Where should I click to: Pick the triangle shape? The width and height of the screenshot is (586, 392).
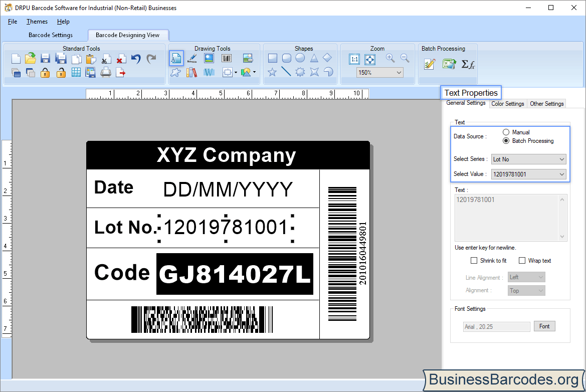click(314, 58)
